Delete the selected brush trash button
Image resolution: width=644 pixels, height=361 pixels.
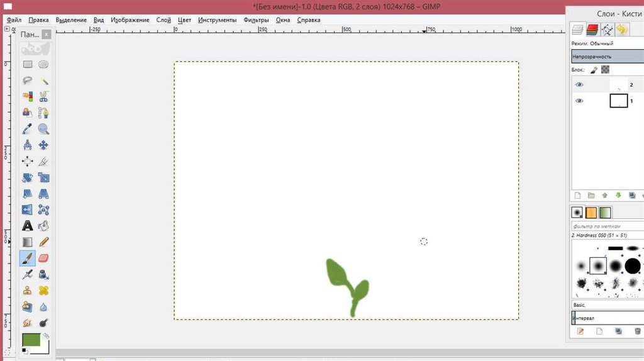[x=638, y=331]
